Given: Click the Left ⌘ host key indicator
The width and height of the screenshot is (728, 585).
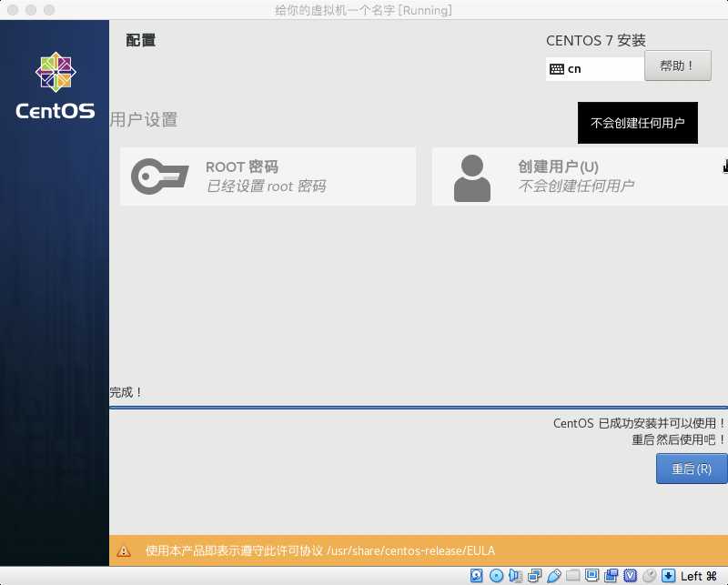Looking at the screenshot, I should click(699, 576).
